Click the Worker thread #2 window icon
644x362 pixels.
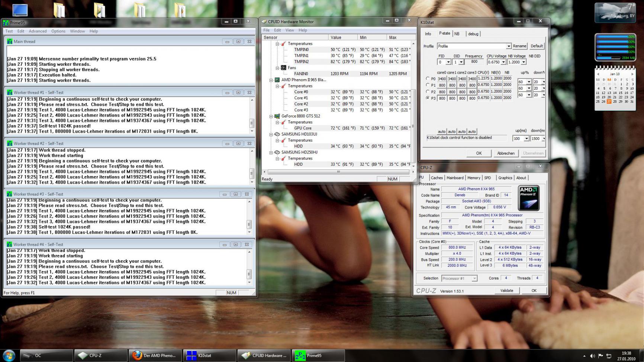[10, 143]
